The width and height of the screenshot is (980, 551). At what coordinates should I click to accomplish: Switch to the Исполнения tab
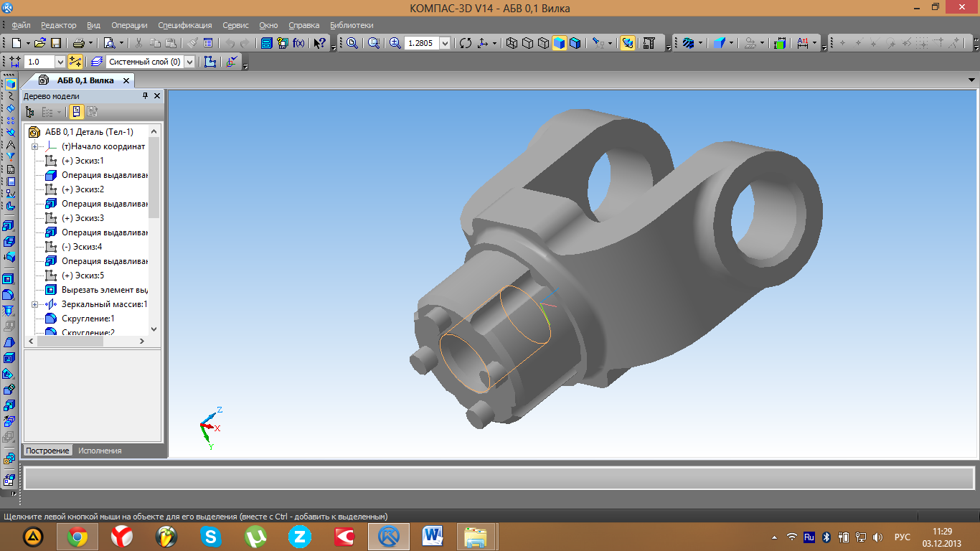click(100, 451)
